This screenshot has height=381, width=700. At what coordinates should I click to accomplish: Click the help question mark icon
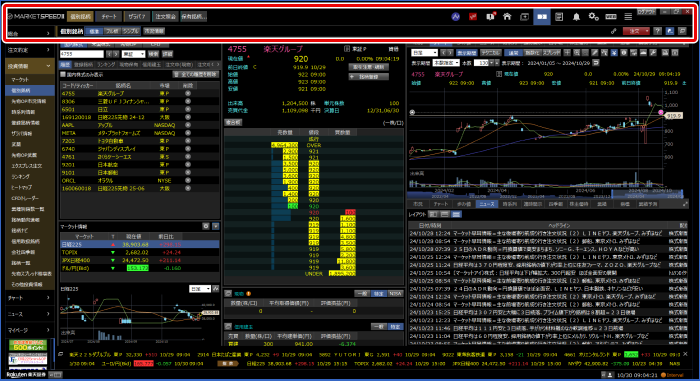point(657,31)
